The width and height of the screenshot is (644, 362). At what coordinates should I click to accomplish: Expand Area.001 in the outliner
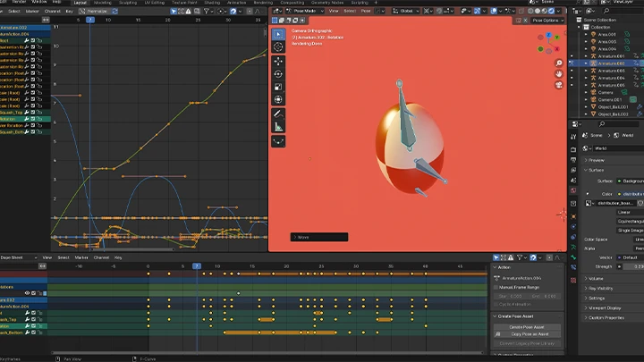pos(586,35)
